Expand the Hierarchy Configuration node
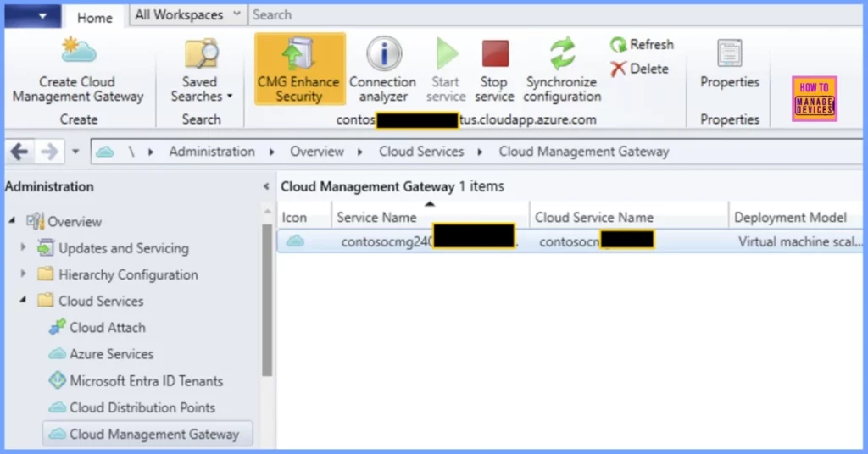868x454 pixels. tap(23, 274)
